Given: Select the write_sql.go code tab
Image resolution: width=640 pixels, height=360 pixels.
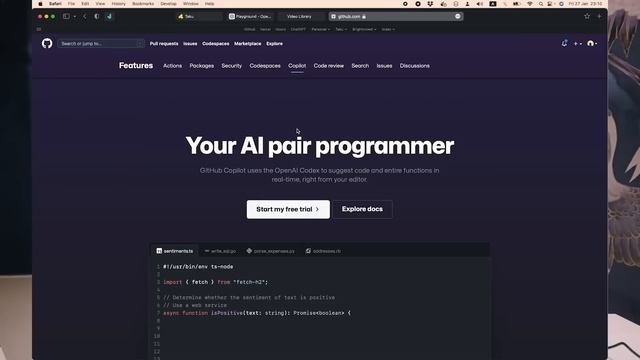Looking at the screenshot, I should tap(220, 251).
